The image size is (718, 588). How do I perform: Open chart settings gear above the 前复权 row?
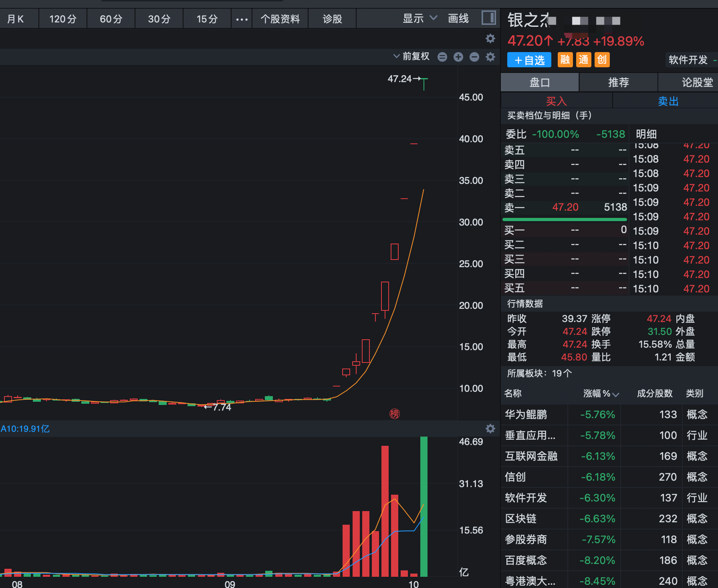[x=490, y=38]
